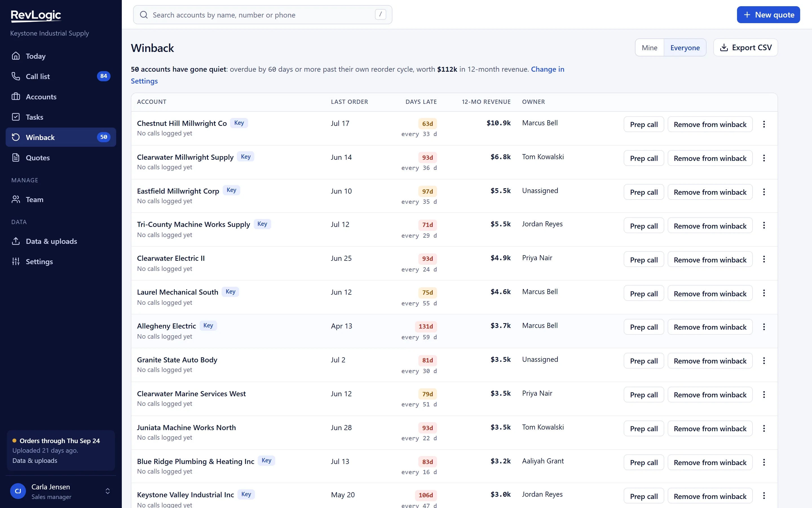Prep call for Clearwater Marine Services West
Viewport: 812px width, 508px height.
click(644, 395)
